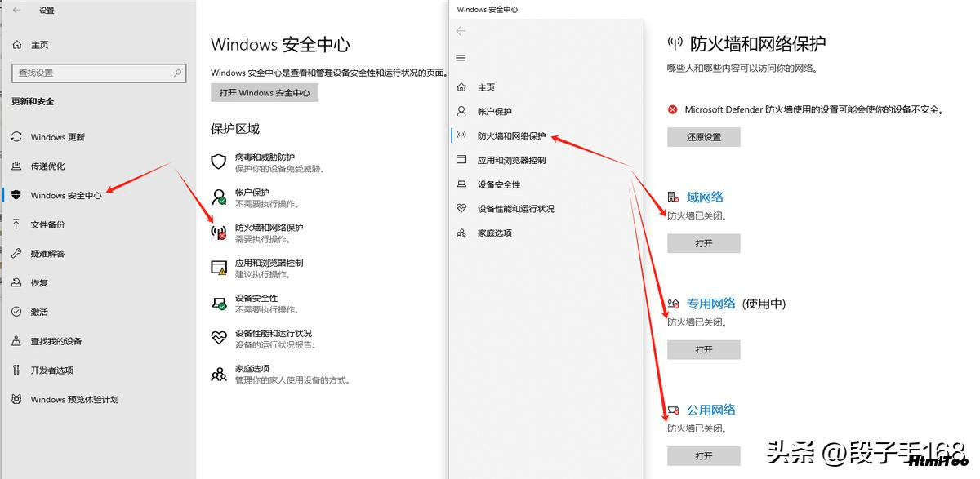
Task: Open 开发者选项 icon in sidebar
Action: pos(16,370)
